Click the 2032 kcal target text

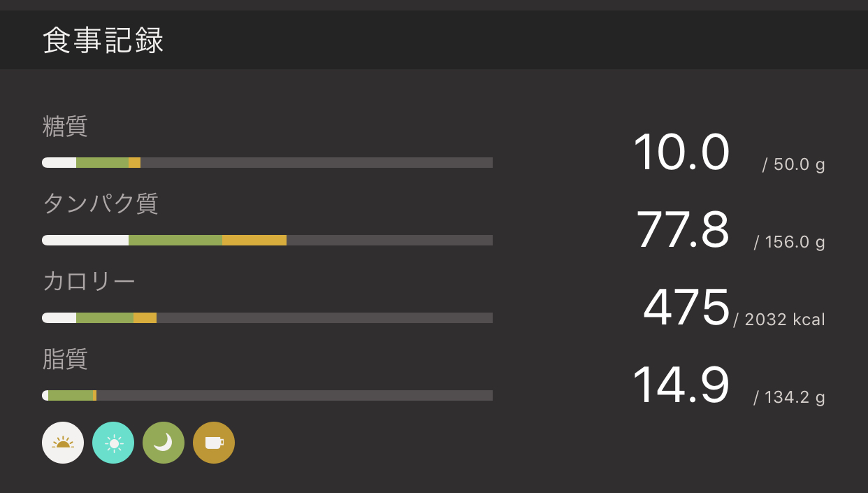pos(780,320)
